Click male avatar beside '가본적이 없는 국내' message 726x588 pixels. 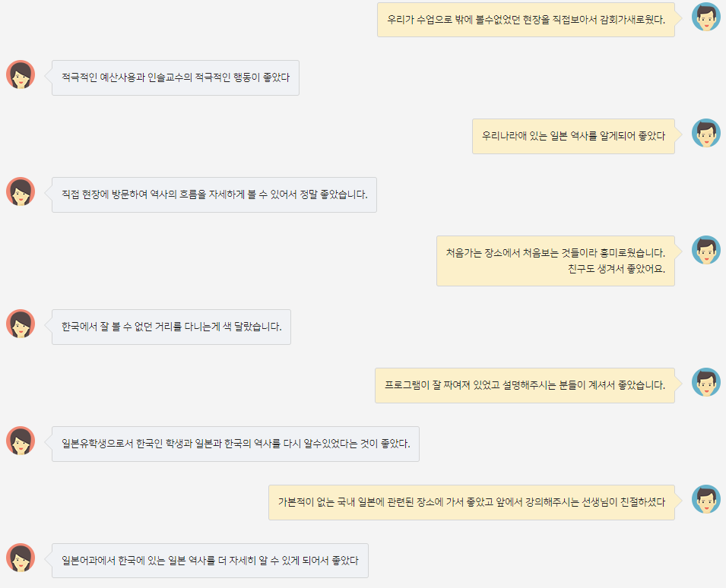(x=706, y=499)
